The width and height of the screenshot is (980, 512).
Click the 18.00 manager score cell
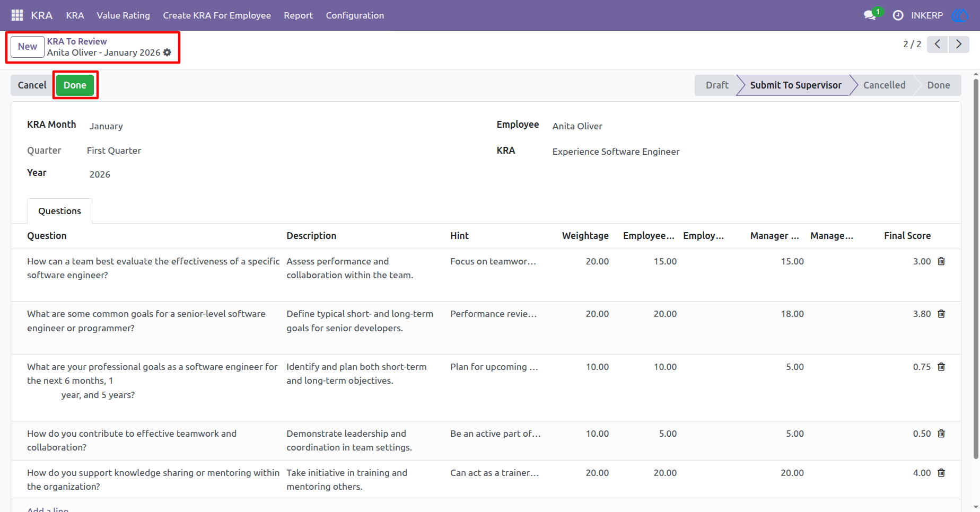click(x=792, y=314)
